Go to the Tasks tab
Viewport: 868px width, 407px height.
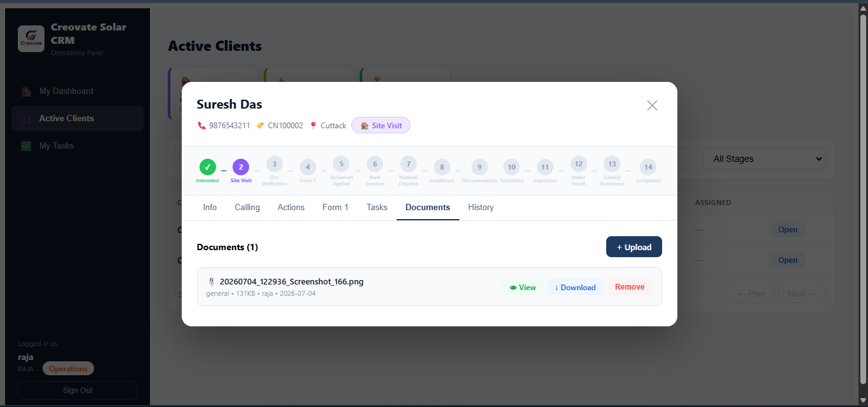[x=377, y=208]
